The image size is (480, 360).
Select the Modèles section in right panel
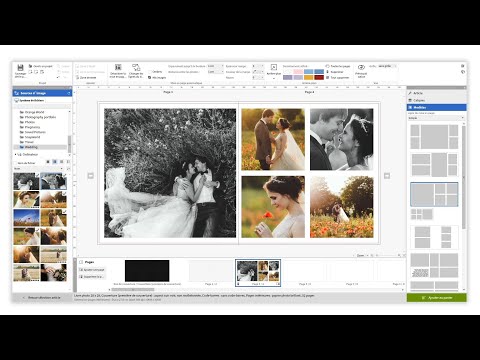pyautogui.click(x=436, y=107)
